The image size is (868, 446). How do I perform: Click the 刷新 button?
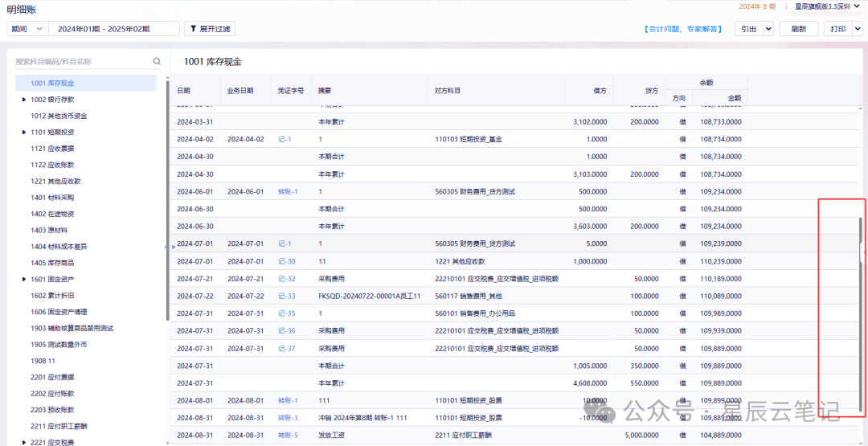point(799,29)
